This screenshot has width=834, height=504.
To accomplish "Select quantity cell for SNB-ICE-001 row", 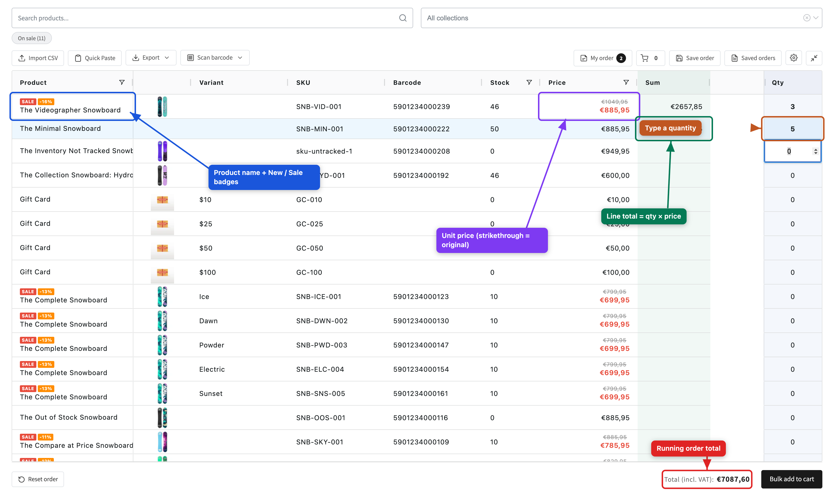I will (792, 297).
